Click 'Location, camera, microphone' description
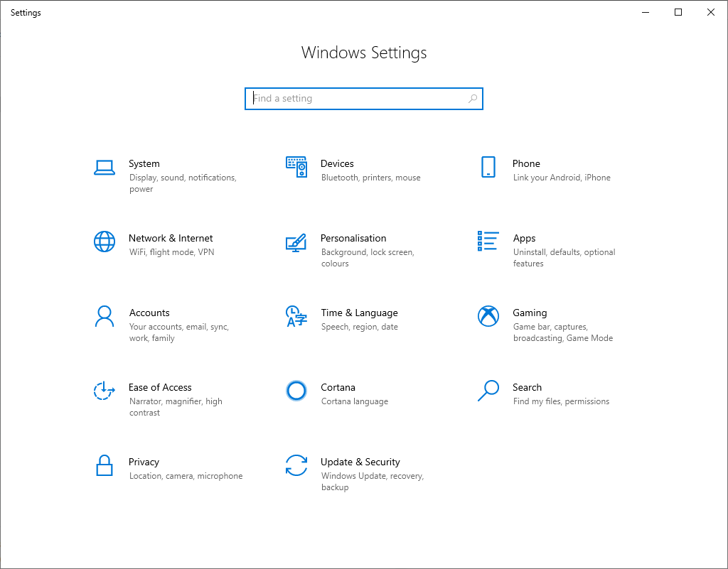The width and height of the screenshot is (728, 569). [186, 476]
